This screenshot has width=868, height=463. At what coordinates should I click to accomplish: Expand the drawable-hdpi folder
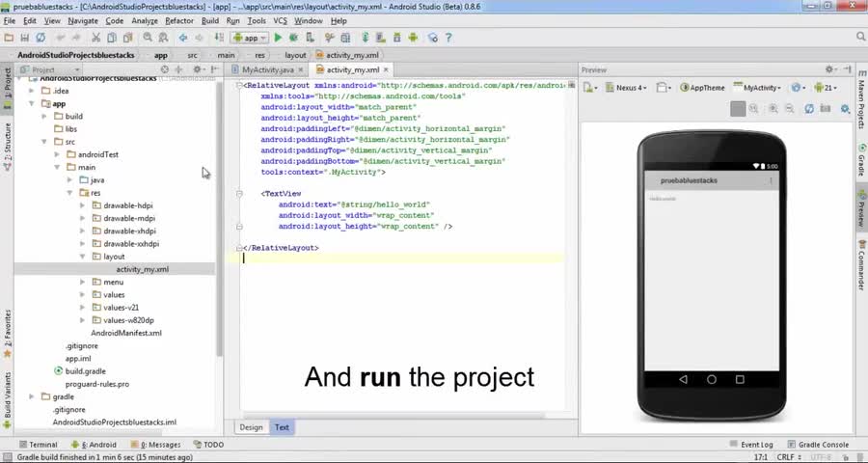point(82,205)
